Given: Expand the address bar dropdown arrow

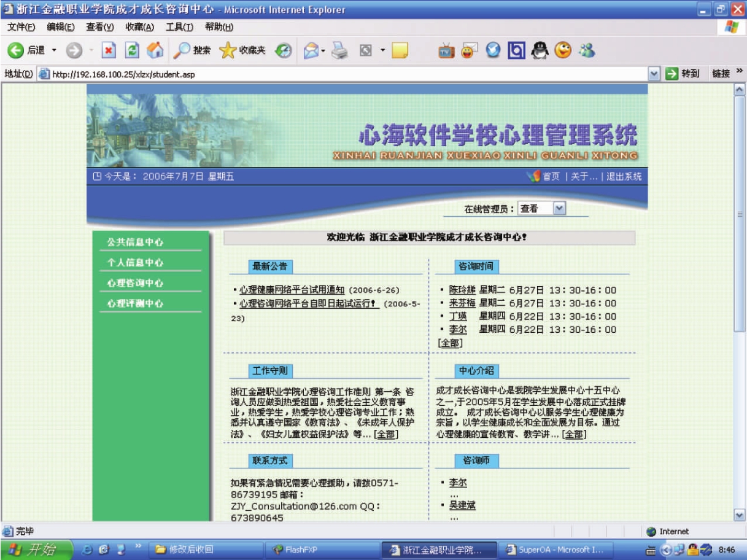Looking at the screenshot, I should click(655, 74).
